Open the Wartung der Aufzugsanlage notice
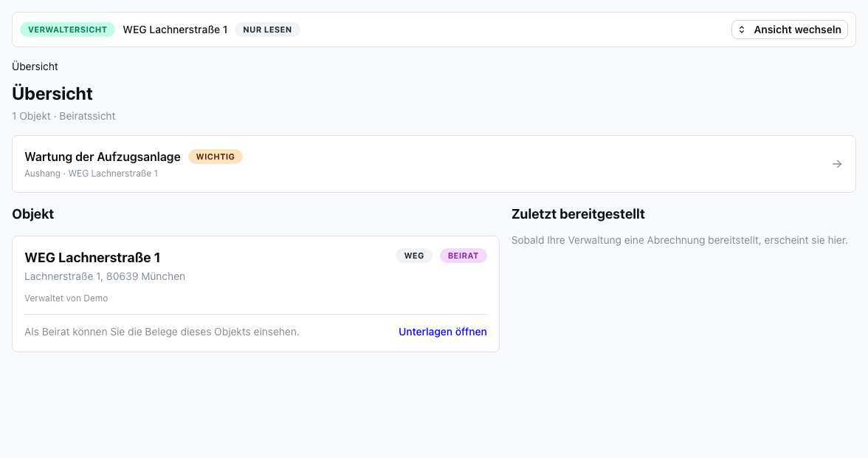Screen dimensions: 868x458 tap(434, 164)
